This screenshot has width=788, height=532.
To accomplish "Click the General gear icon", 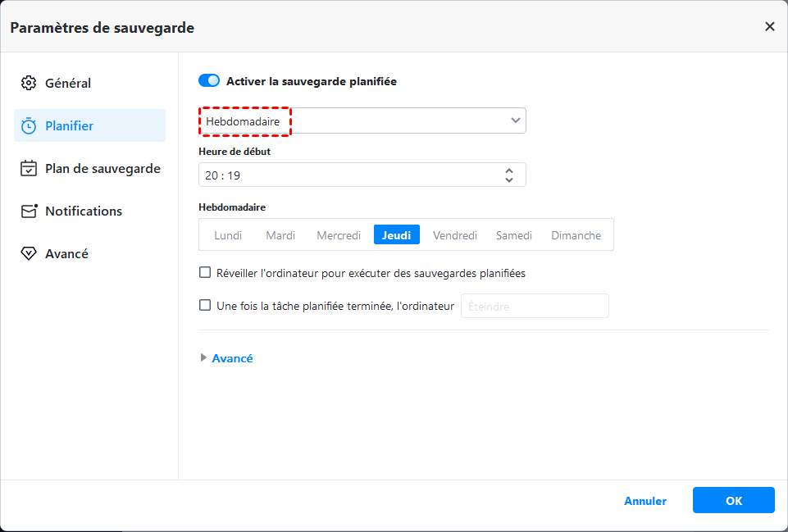I will [29, 83].
